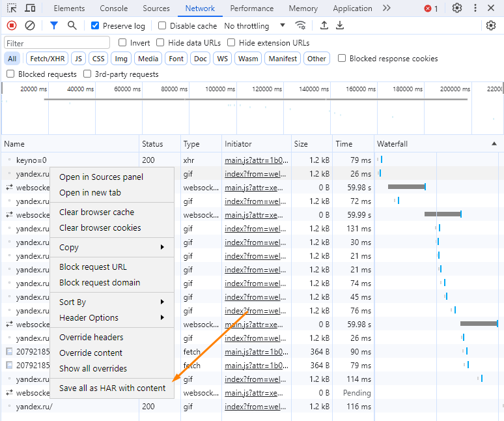Open the Application tab
Viewport: 504px width, 421px height.
[x=352, y=8]
